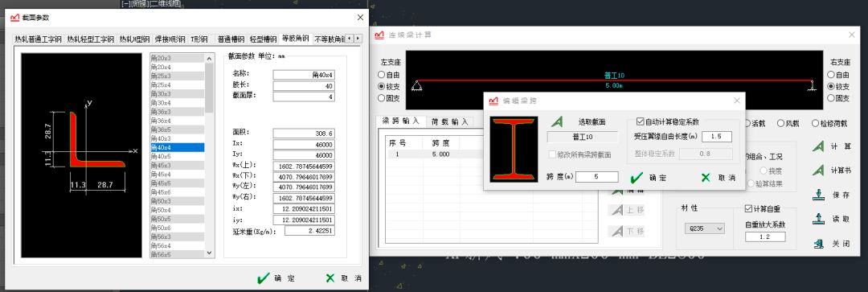Viewport: 868px width, 292px height.
Task: Click the right support symbol on the beam
Action: tap(812, 85)
